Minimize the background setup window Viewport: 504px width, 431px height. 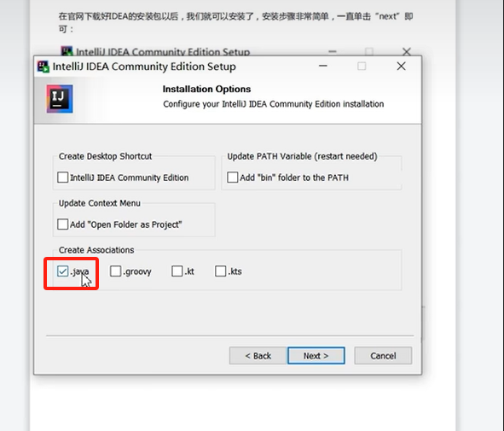[x=333, y=51]
